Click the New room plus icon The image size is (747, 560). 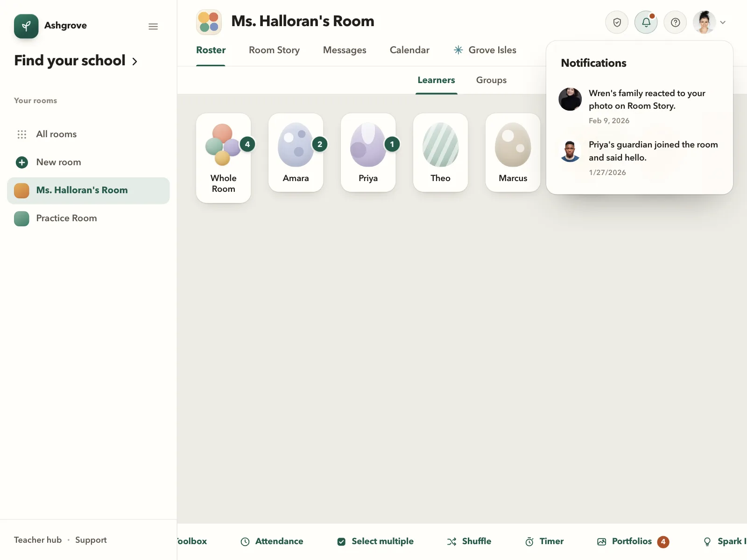[x=22, y=162]
